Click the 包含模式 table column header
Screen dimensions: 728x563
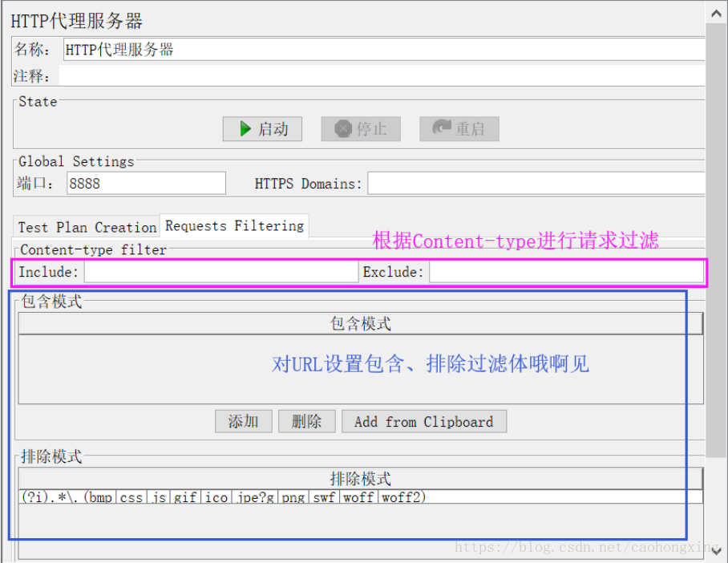tap(360, 323)
